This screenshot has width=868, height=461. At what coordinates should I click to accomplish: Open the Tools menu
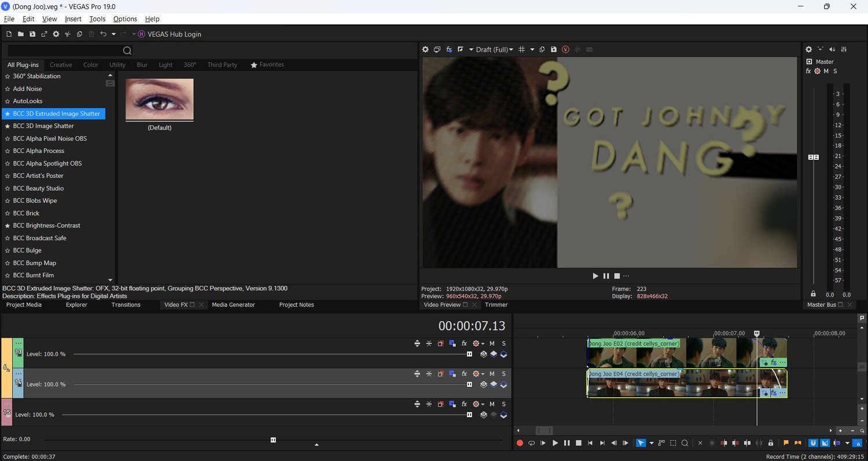97,19
